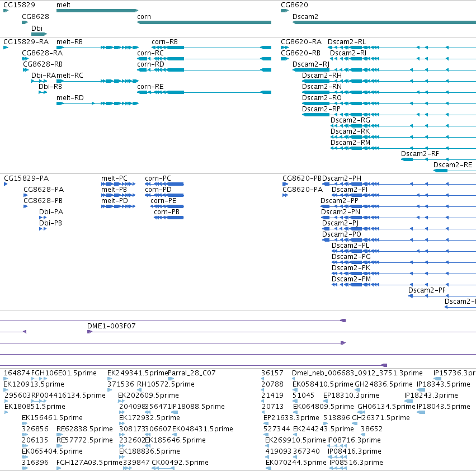Click protein label 'melt-PD'
Screen dimensions: 476x471
(115, 201)
